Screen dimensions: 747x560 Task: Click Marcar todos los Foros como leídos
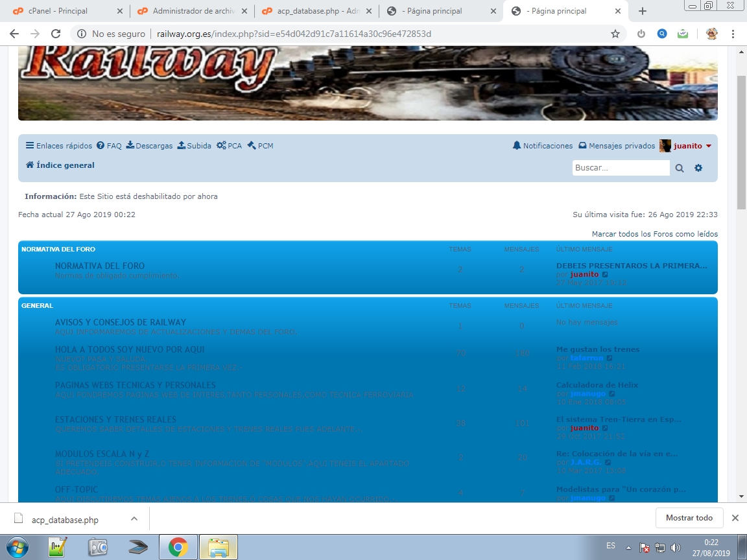click(654, 234)
